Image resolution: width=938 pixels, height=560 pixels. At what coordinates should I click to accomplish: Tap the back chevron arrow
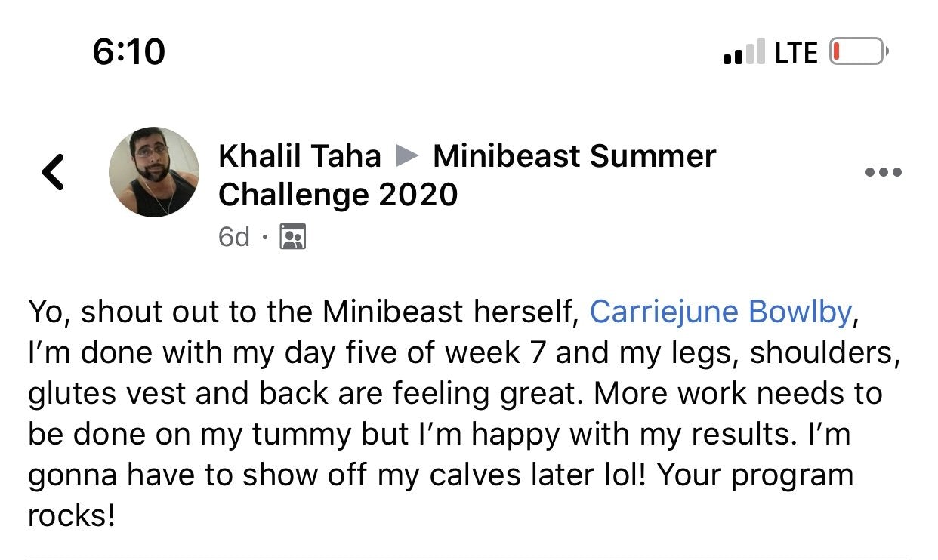tap(53, 173)
